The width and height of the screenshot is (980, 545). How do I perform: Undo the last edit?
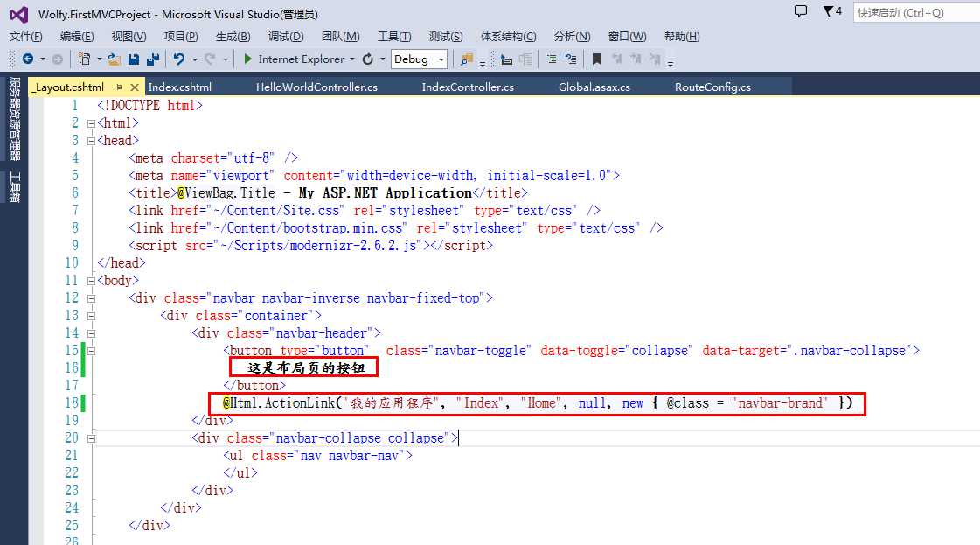pos(178,59)
